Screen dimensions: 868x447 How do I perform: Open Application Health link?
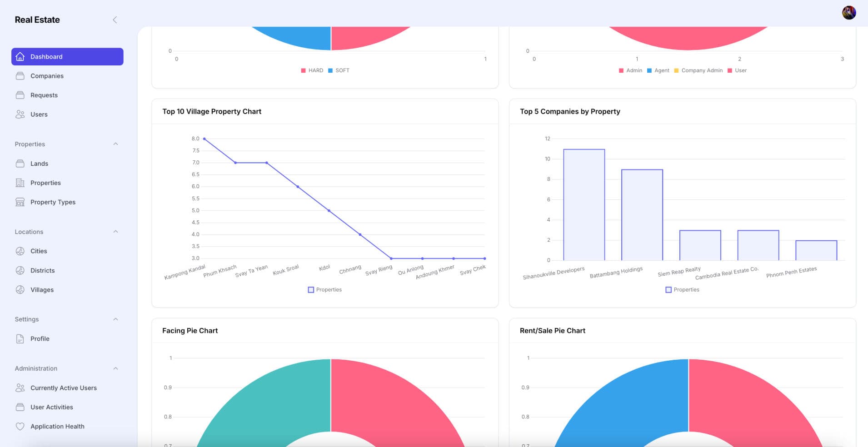point(67,427)
